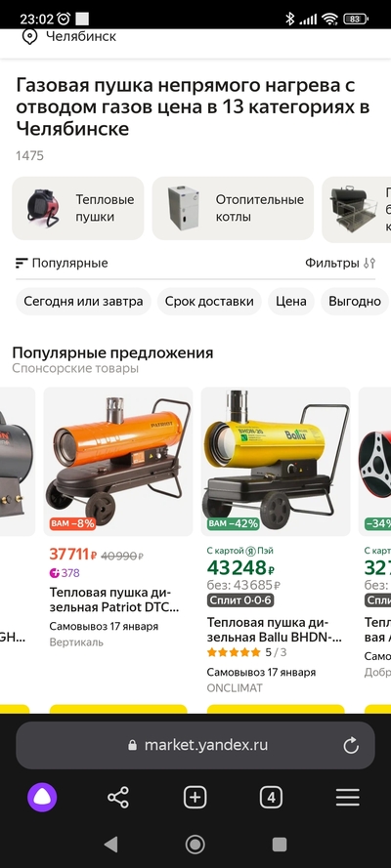
Task: Tap the yellow Ballu heater product image
Action: [276, 462]
